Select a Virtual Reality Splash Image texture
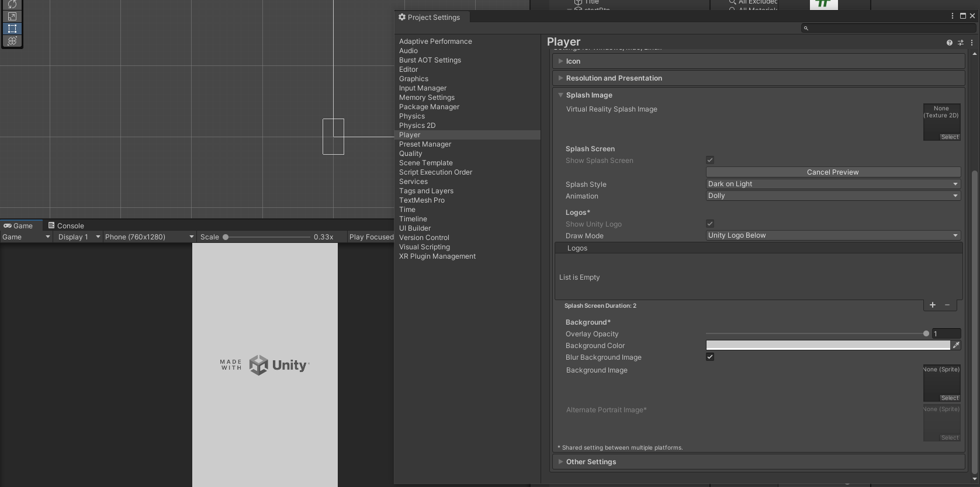Image resolution: width=980 pixels, height=487 pixels. coord(950,137)
